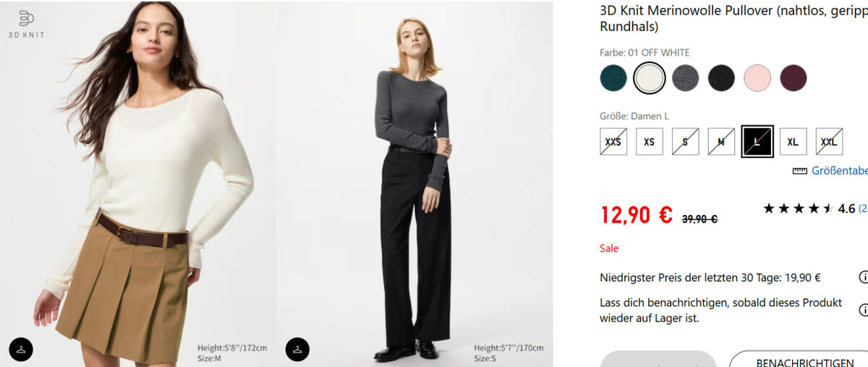Image resolution: width=868 pixels, height=367 pixels.
Task: Pick the burgundy color swatch
Action: coord(793,78)
